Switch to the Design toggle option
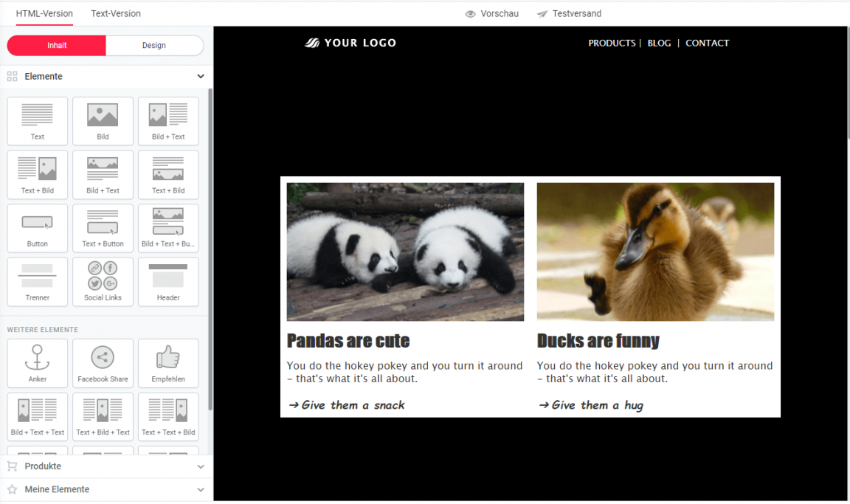The width and height of the screenshot is (850, 504). (x=154, y=46)
